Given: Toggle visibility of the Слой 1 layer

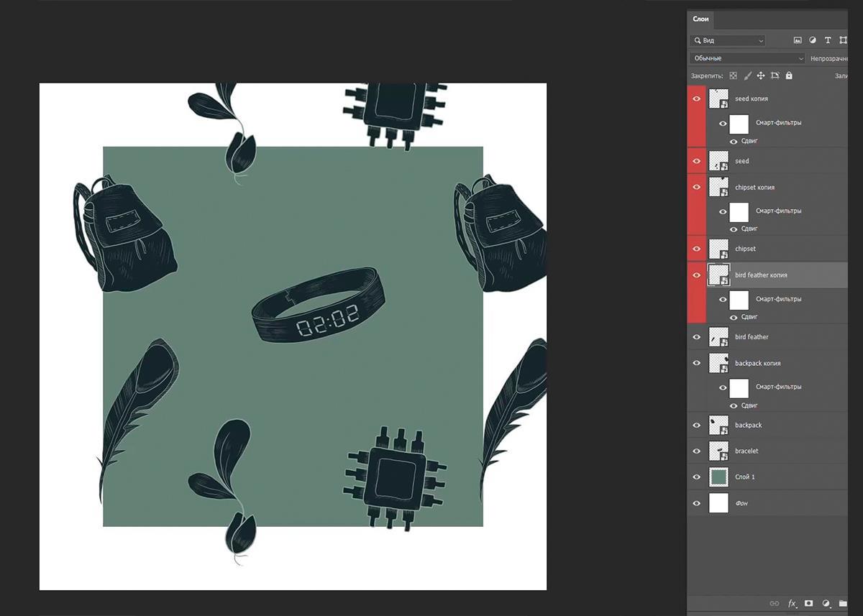Looking at the screenshot, I should pos(696,477).
